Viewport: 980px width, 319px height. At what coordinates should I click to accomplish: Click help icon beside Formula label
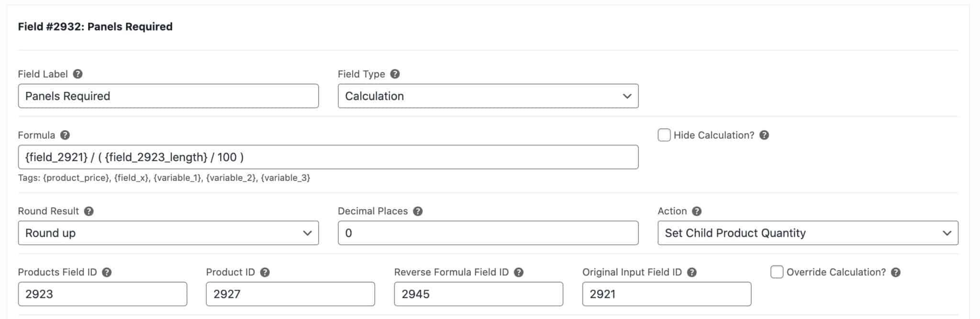click(x=65, y=135)
